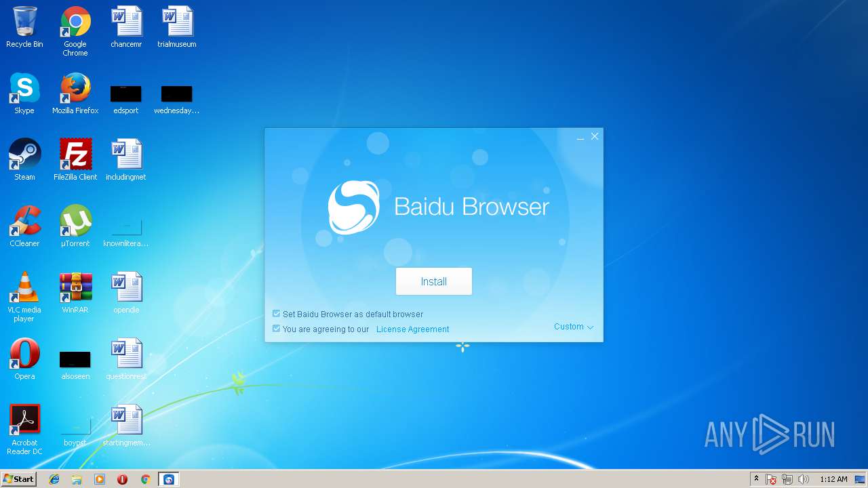Launch Chrome from the taskbar
This screenshot has height=488, width=868.
(145, 479)
